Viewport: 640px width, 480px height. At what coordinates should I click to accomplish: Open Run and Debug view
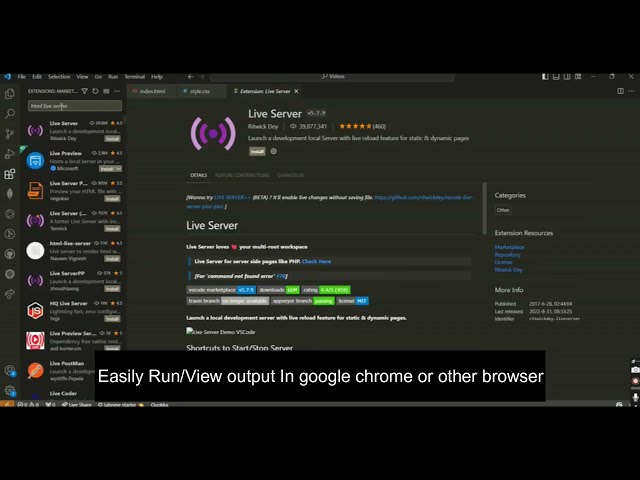tap(9, 153)
